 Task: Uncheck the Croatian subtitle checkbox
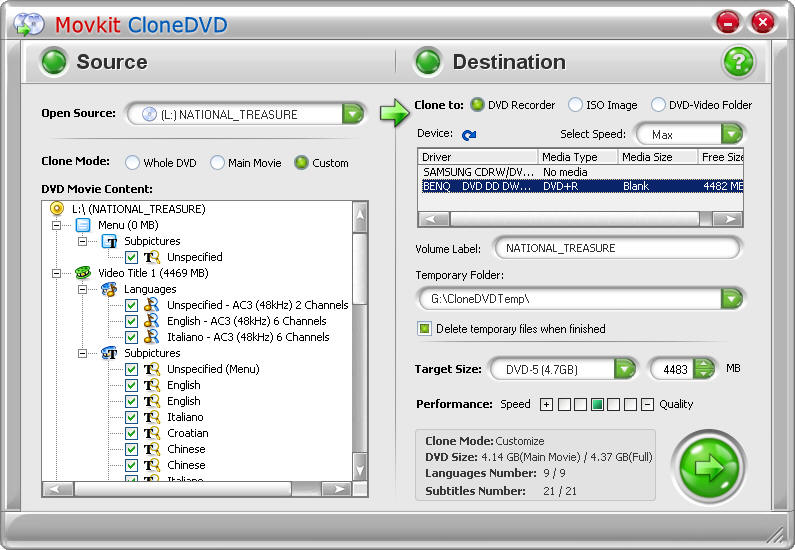click(131, 433)
